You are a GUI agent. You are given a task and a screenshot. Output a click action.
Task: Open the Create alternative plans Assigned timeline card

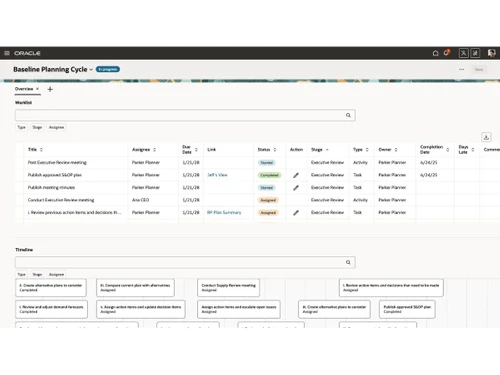(334, 309)
